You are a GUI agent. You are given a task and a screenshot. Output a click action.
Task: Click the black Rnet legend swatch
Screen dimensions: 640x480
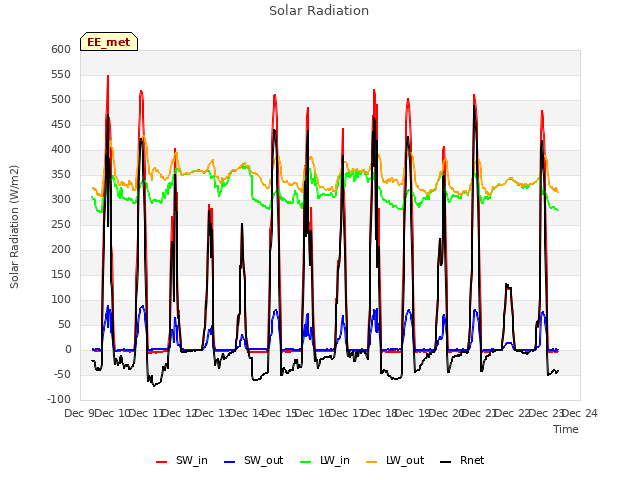tap(446, 462)
